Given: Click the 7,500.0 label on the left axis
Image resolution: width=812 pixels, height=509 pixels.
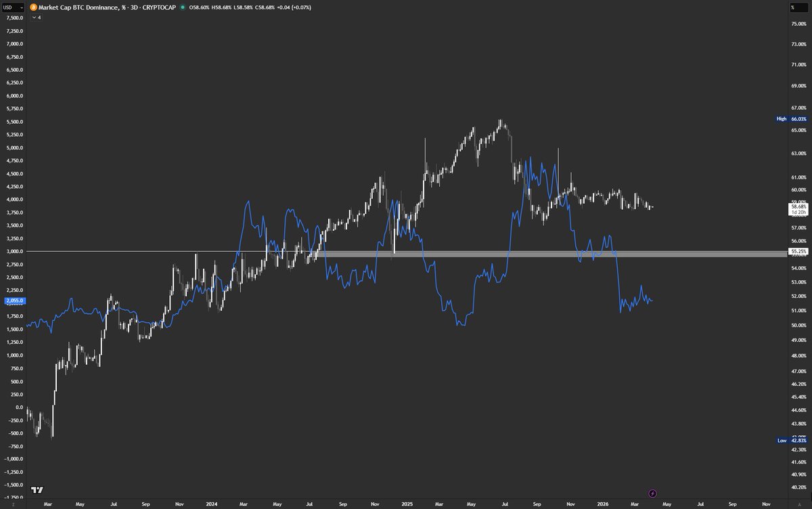Looking at the screenshot, I should tap(14, 18).
